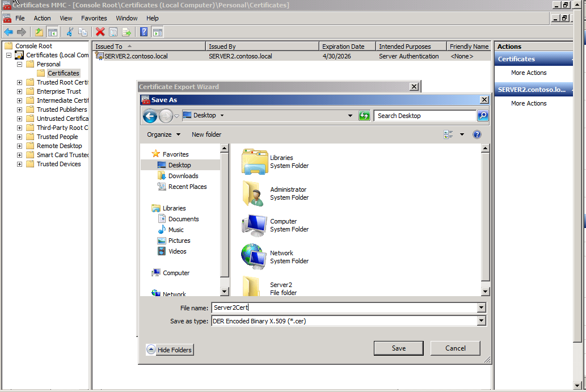586x392 pixels.
Task: Click the Export List toolbar icon
Action: point(127,32)
